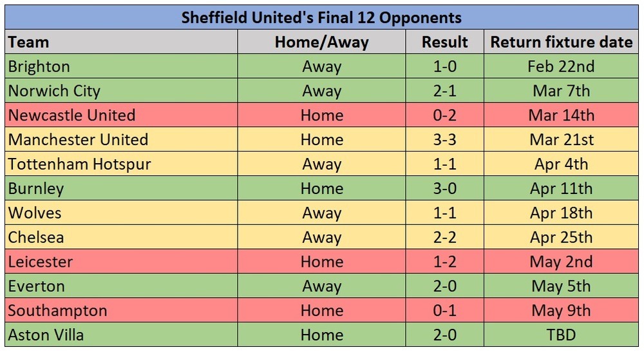Select the Sheffield United's Final 12 Opponents title
This screenshot has width=644, height=352.
[321, 17]
